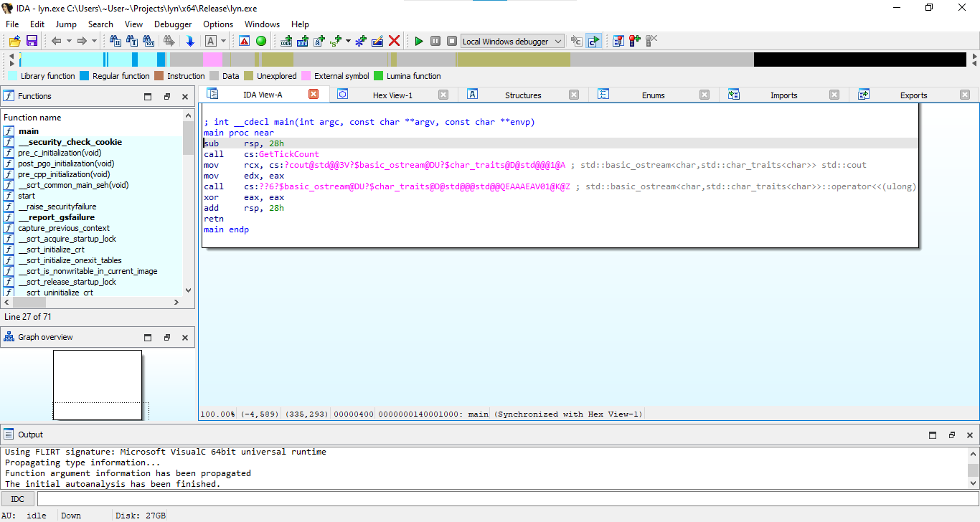Open the text style 'A' dropdown arrow

[223, 41]
